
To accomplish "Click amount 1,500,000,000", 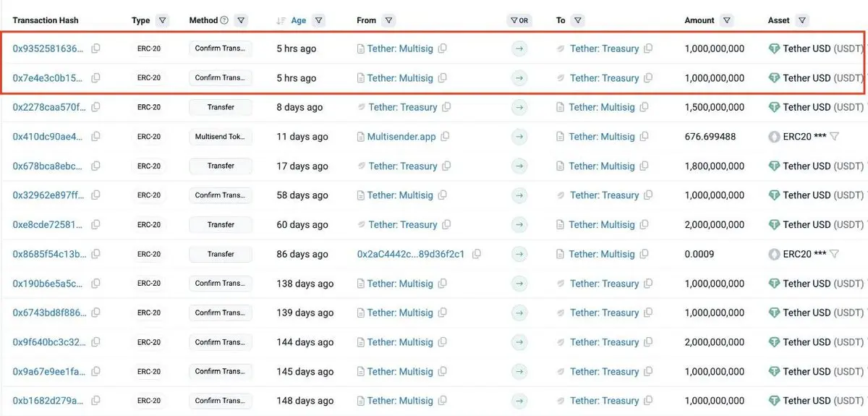I will pos(715,107).
